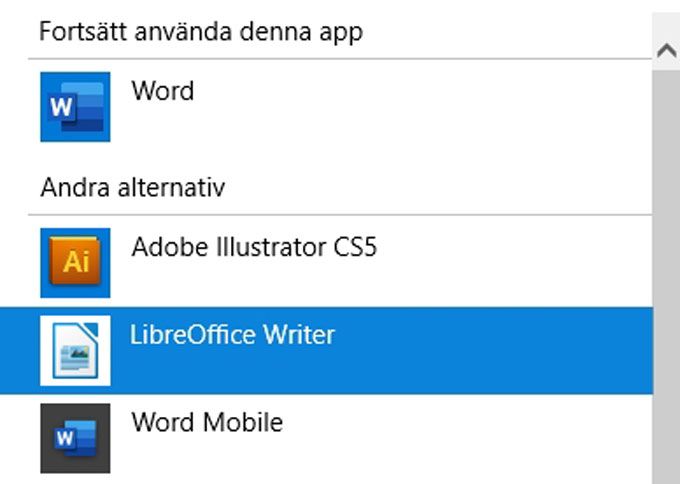Click the yellow 'Ai' letters on Illustrator icon
The width and height of the screenshot is (680, 484).
pyautogui.click(x=76, y=262)
